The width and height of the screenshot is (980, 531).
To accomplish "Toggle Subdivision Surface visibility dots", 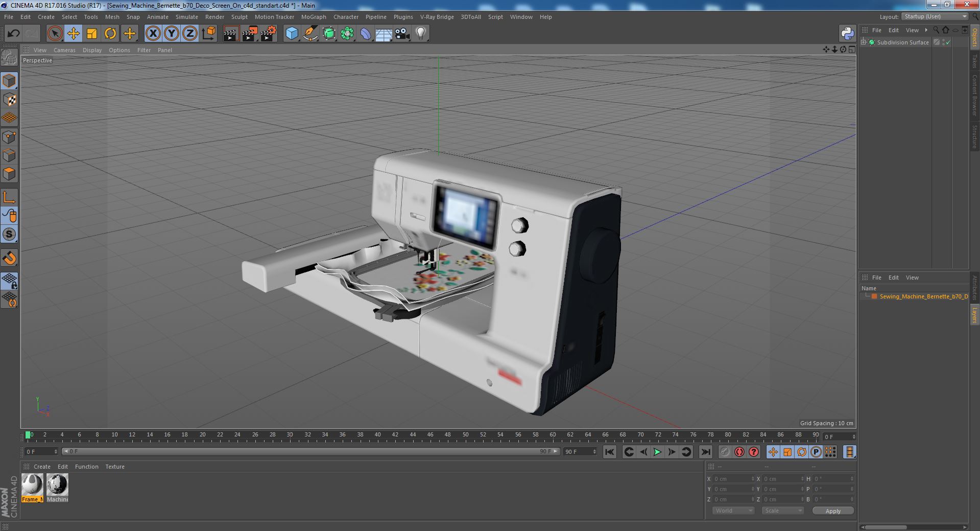I will click(x=943, y=42).
